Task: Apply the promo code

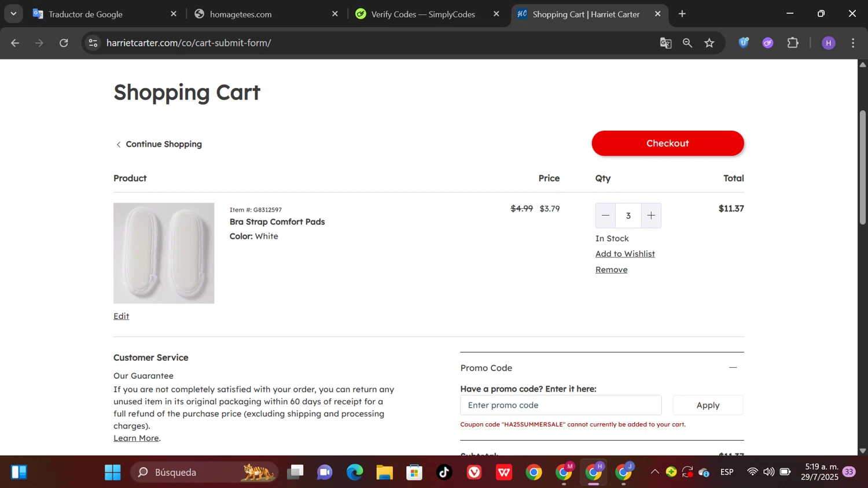Action: (708, 405)
